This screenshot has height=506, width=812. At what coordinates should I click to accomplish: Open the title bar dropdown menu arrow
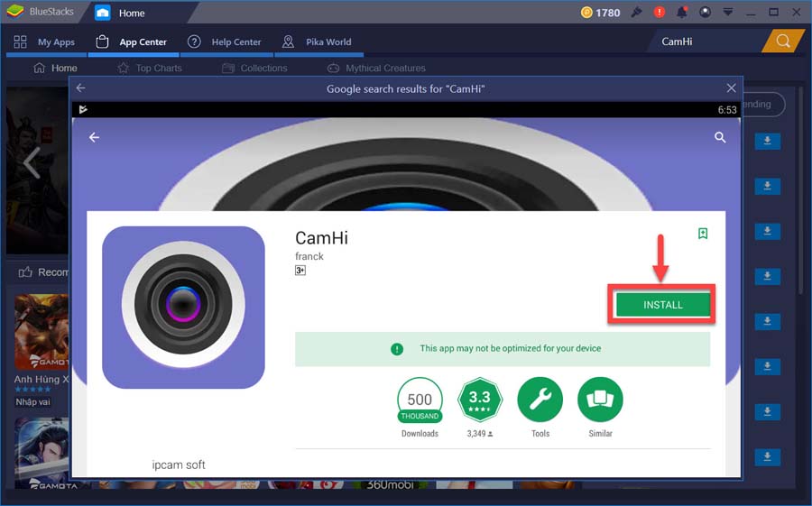tap(727, 12)
